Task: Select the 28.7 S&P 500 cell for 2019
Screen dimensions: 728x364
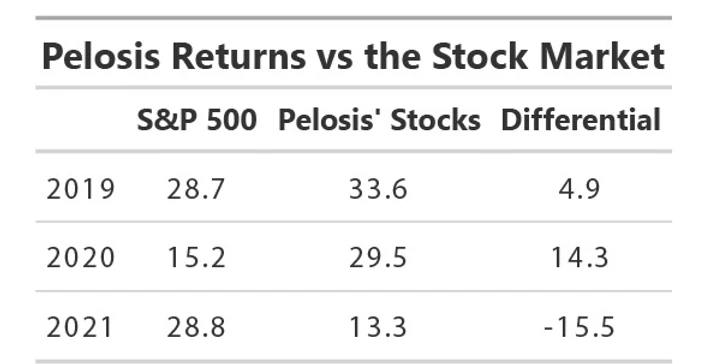Action: [196, 189]
